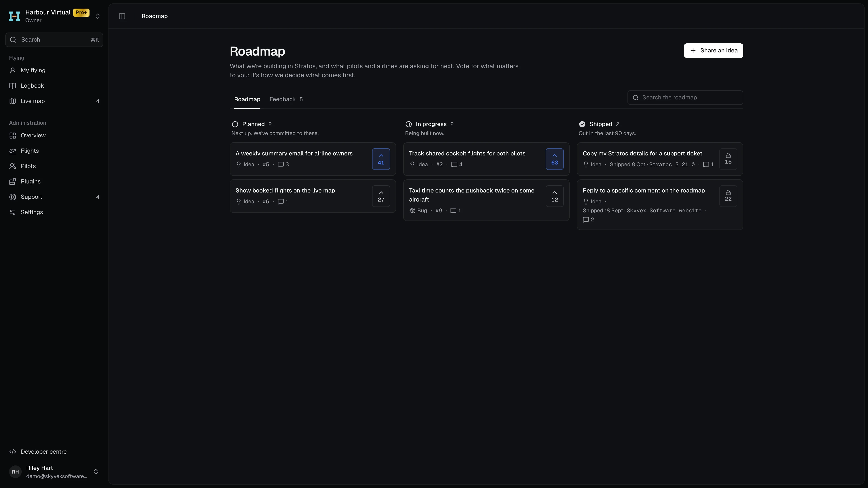This screenshot has height=488, width=868.
Task: Click locked vote count on Reply to specific comment
Action: coord(728,196)
